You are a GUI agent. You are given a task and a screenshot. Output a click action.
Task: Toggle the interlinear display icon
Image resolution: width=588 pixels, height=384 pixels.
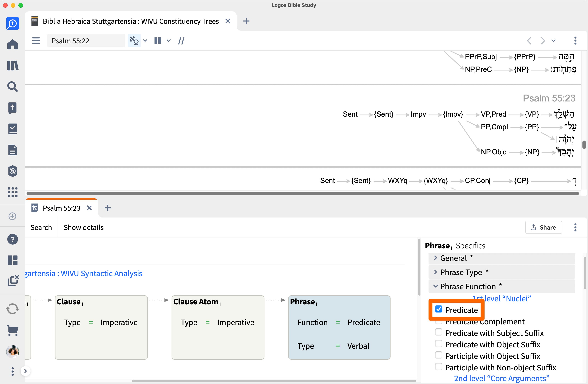click(x=134, y=40)
